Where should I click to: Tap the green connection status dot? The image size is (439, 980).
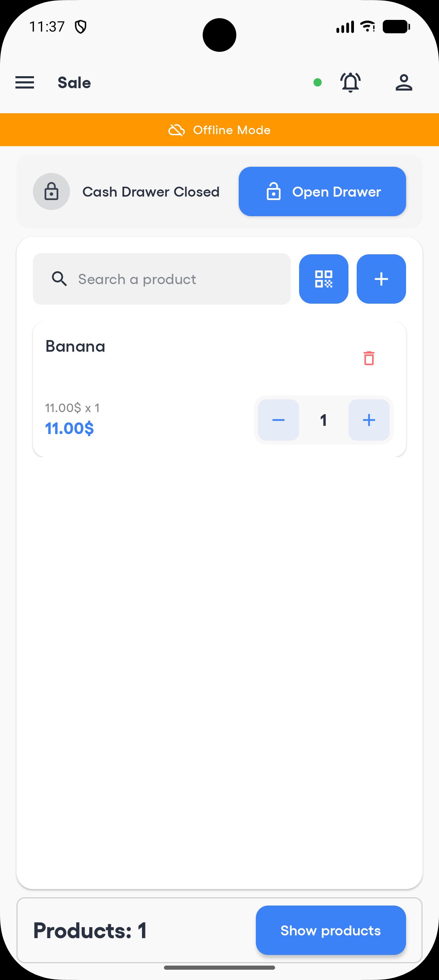click(x=318, y=83)
